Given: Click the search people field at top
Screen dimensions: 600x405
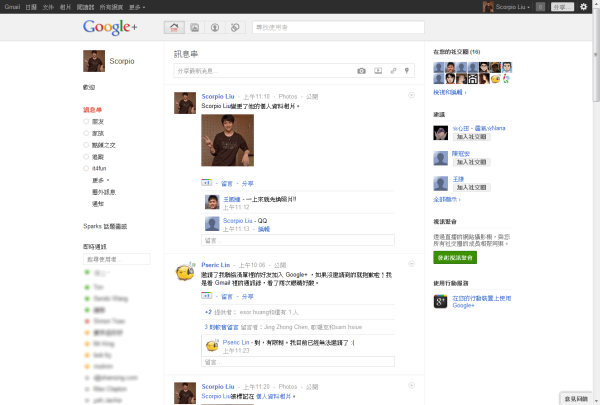Looking at the screenshot, I should click(338, 27).
